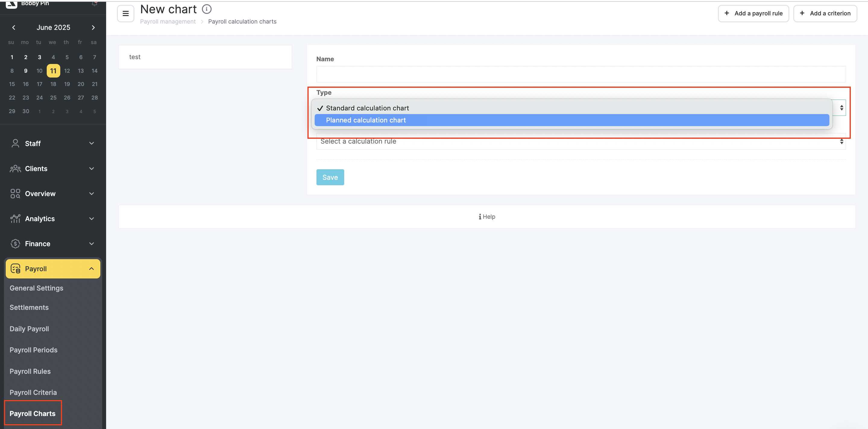Select June 11 in calendar
868x429 pixels.
tap(53, 71)
